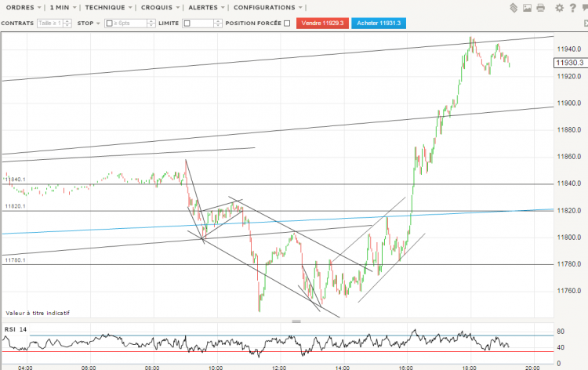
Task: Save chart as image icon
Action: click(527, 8)
